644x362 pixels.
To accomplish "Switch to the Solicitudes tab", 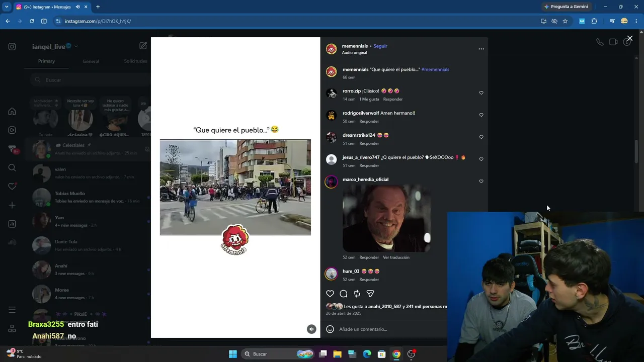I will click(x=135, y=61).
